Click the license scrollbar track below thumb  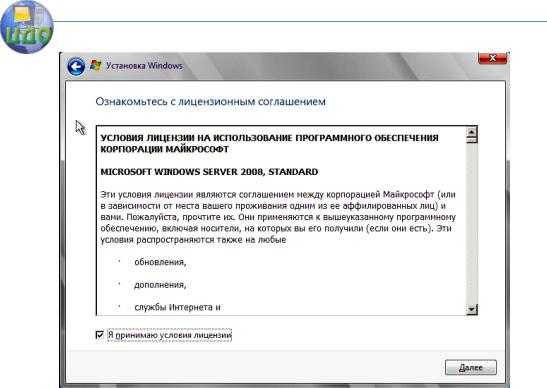click(472, 223)
